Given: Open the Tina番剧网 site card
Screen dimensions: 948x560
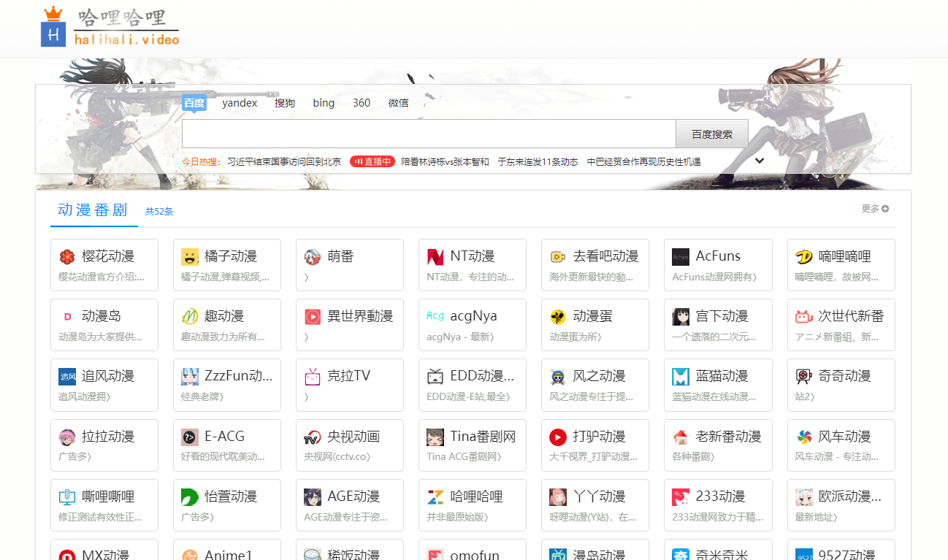Looking at the screenshot, I should click(x=473, y=445).
